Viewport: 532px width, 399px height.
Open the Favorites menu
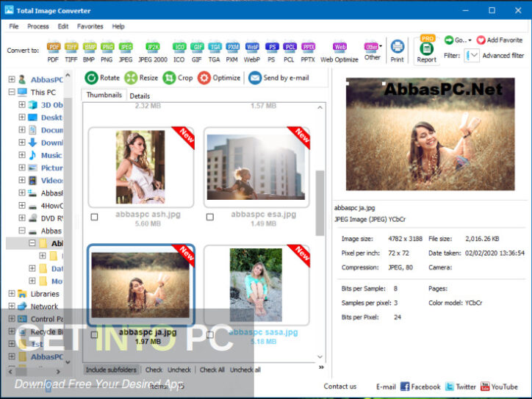click(90, 26)
